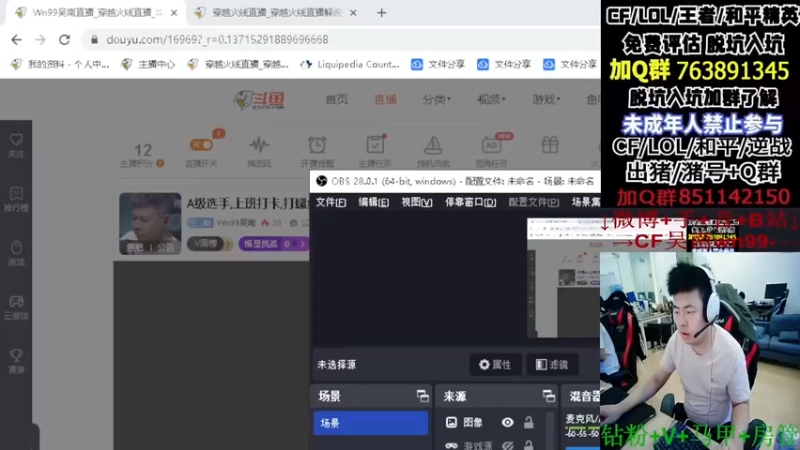Go back with the browser back arrow
This screenshot has width=800, height=450.
16,40
